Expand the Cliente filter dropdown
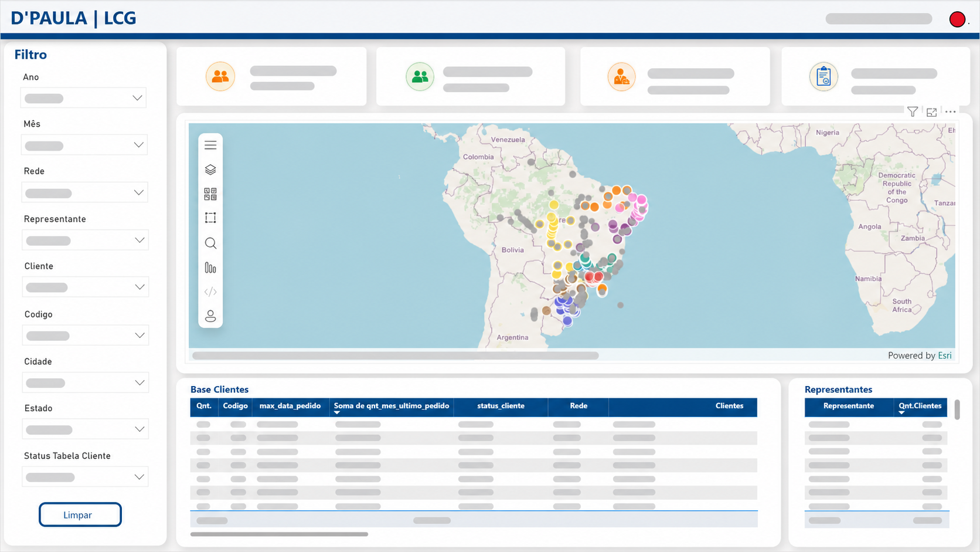 [x=86, y=287]
